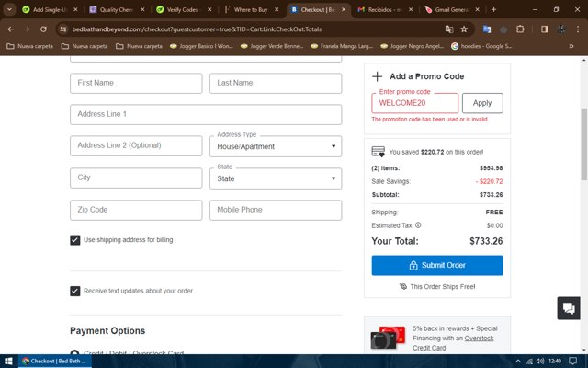
Task: Select Credit / Debit card radio option
Action: pos(74,352)
